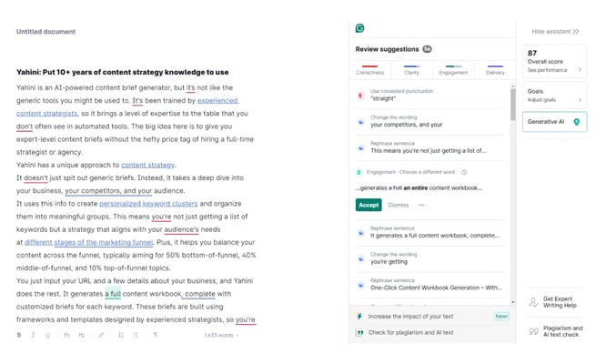
Task: Open the 1,633 words count dropdown
Action: click(221, 335)
